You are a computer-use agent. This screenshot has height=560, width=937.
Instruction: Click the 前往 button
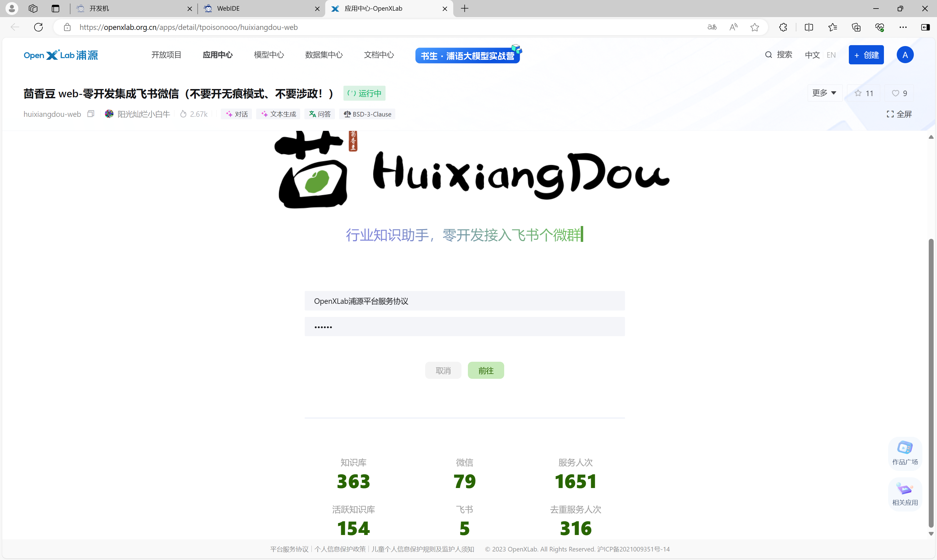pyautogui.click(x=486, y=371)
